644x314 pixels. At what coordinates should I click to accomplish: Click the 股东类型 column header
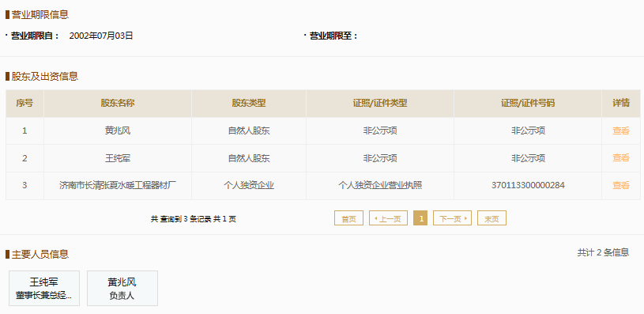(x=249, y=103)
